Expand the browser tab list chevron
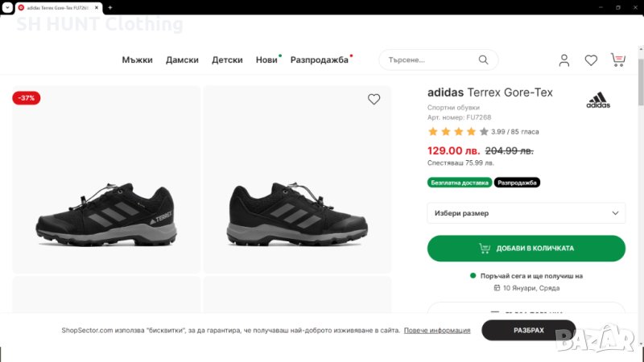 tap(7, 7)
